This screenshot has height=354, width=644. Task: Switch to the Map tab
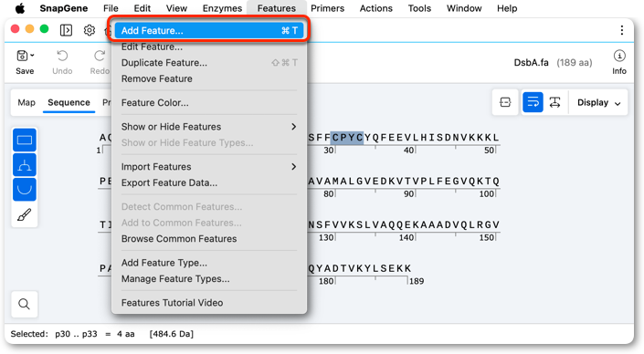tap(26, 102)
